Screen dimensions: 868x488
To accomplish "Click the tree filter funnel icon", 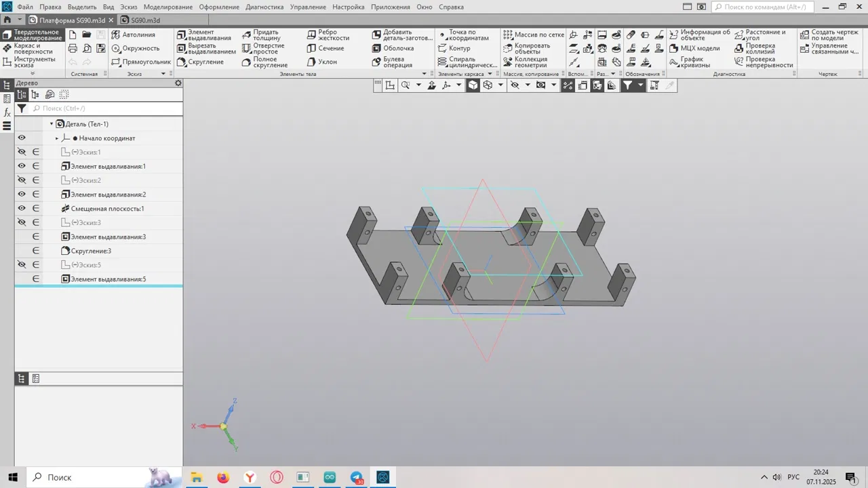I will point(22,108).
